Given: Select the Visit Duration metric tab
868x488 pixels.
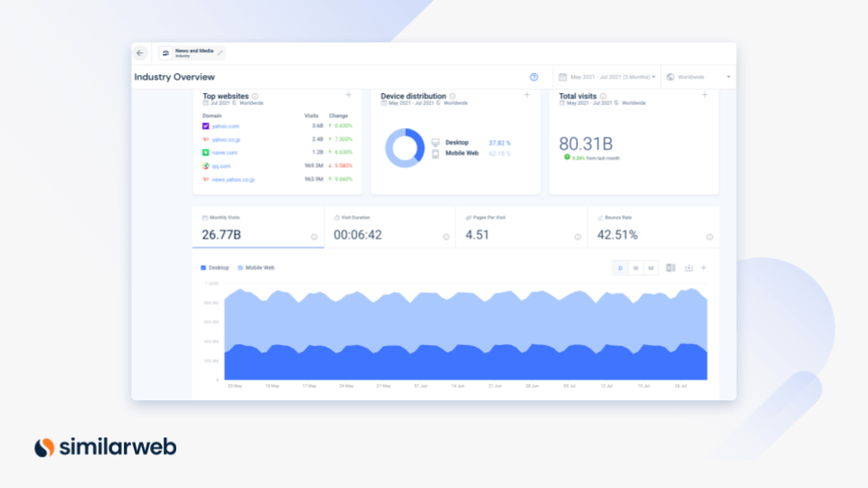Looking at the screenshot, I should pos(390,228).
